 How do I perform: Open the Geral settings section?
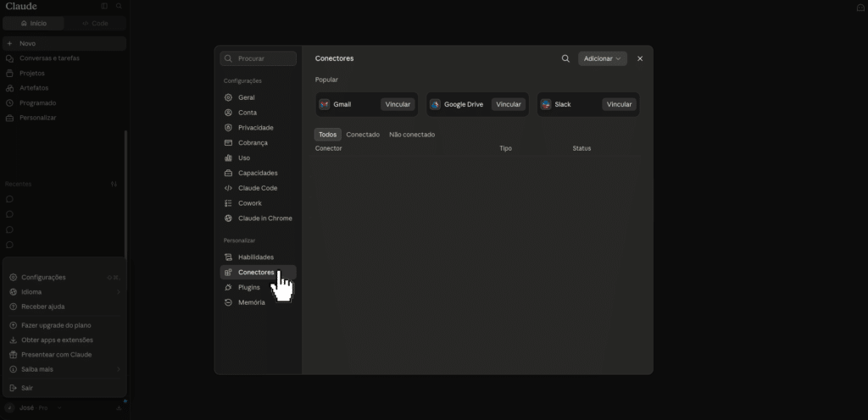(258, 97)
